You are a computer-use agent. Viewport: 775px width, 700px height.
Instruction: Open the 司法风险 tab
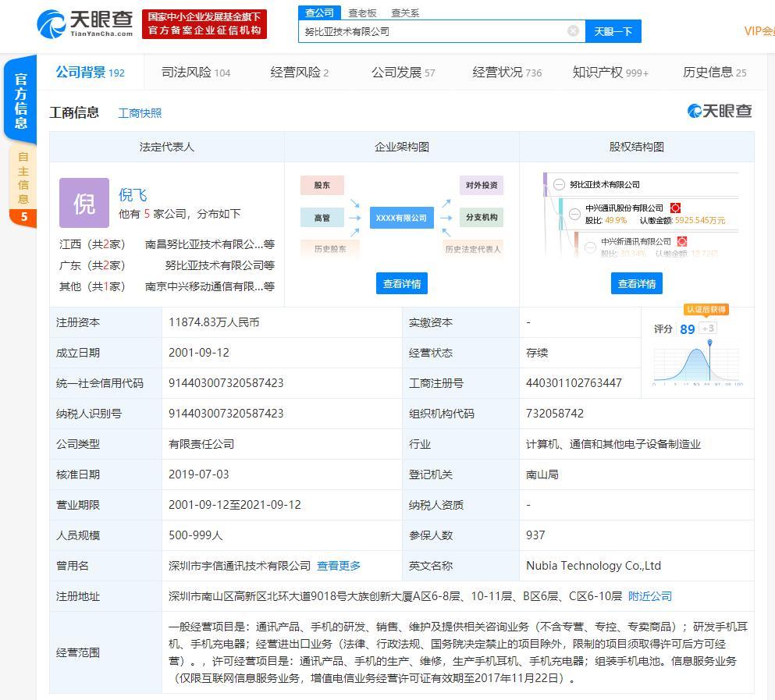coord(196,72)
